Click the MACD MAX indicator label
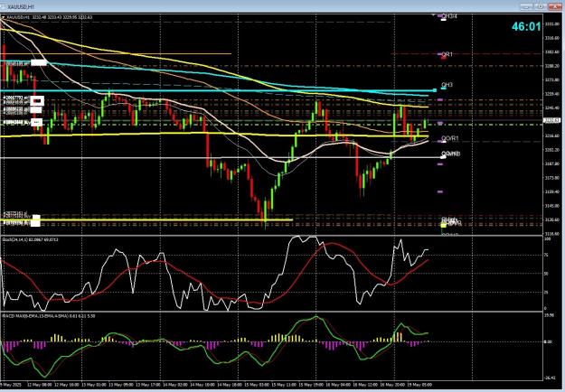The width and height of the screenshot is (565, 392). pos(49,316)
